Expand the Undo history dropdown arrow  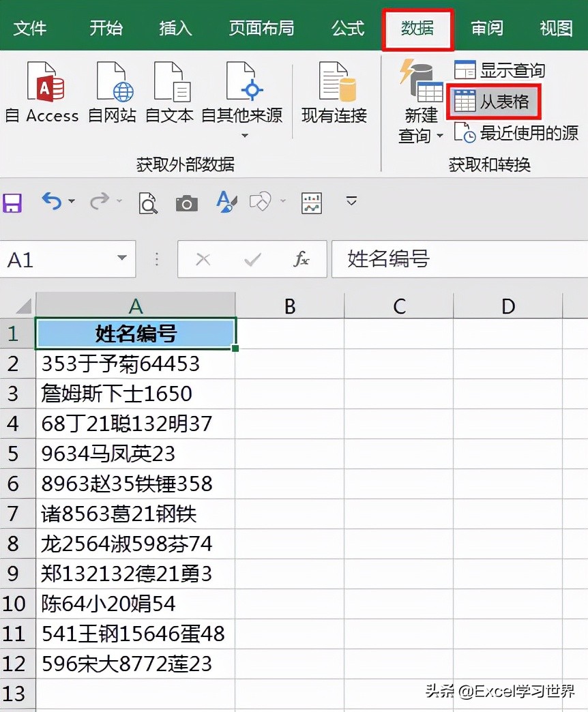pos(72,201)
